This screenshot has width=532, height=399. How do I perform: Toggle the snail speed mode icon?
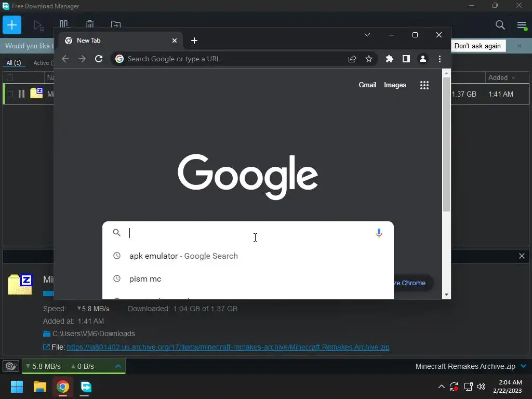(x=11, y=366)
